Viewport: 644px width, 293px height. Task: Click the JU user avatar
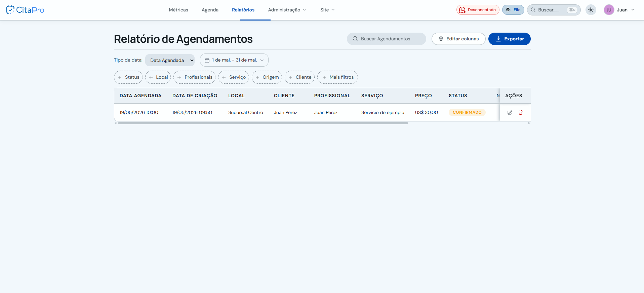click(609, 10)
